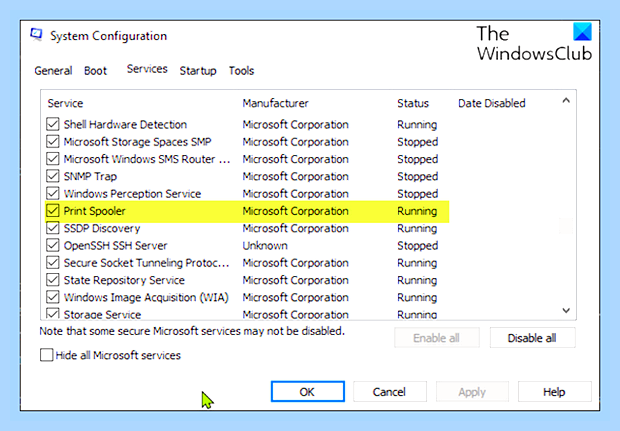The image size is (620, 431).
Task: Select Shell Hardware Detection service name
Action: pyautogui.click(x=125, y=124)
